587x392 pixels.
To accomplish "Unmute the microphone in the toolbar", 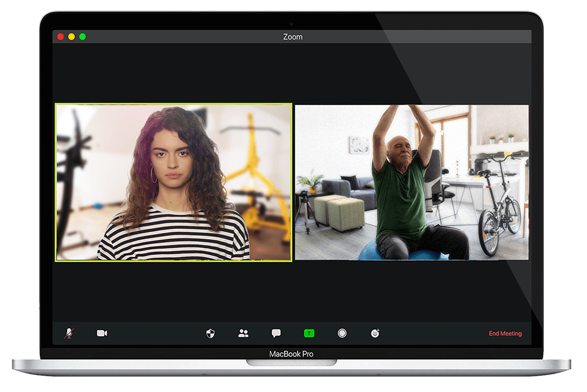I will click(x=69, y=333).
